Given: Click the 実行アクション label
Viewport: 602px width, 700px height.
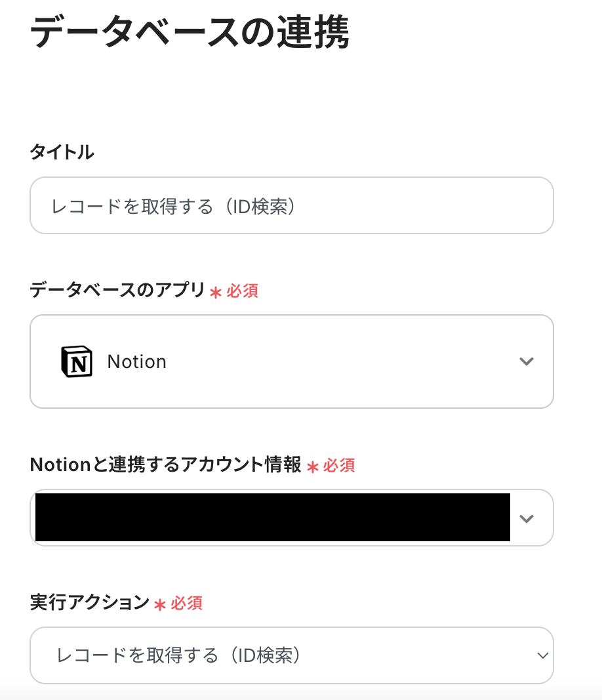Looking at the screenshot, I should tap(90, 602).
